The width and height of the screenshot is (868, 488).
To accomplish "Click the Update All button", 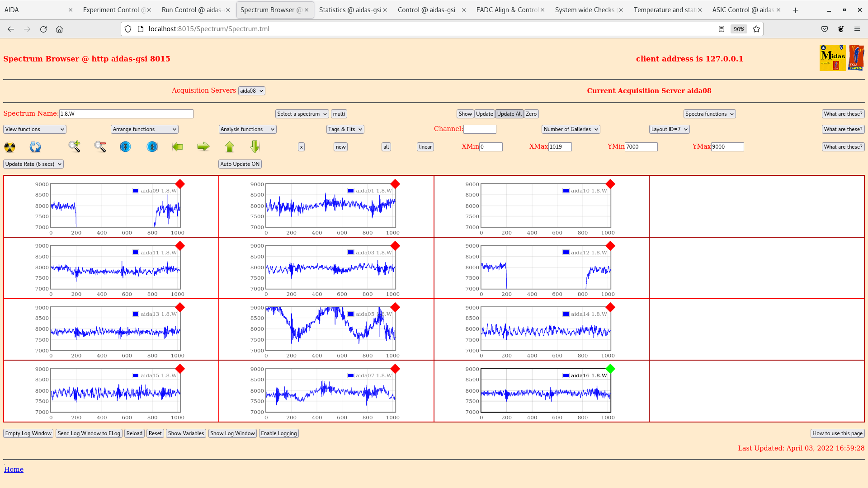I will pos(509,114).
